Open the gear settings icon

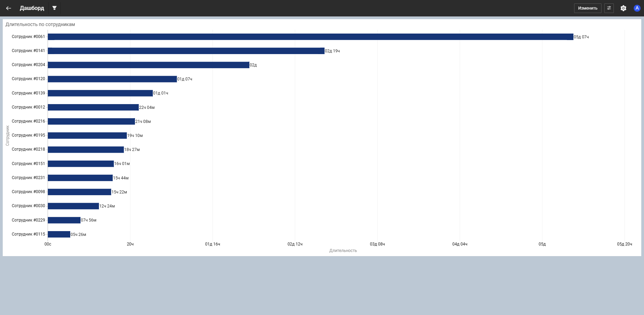tap(623, 8)
